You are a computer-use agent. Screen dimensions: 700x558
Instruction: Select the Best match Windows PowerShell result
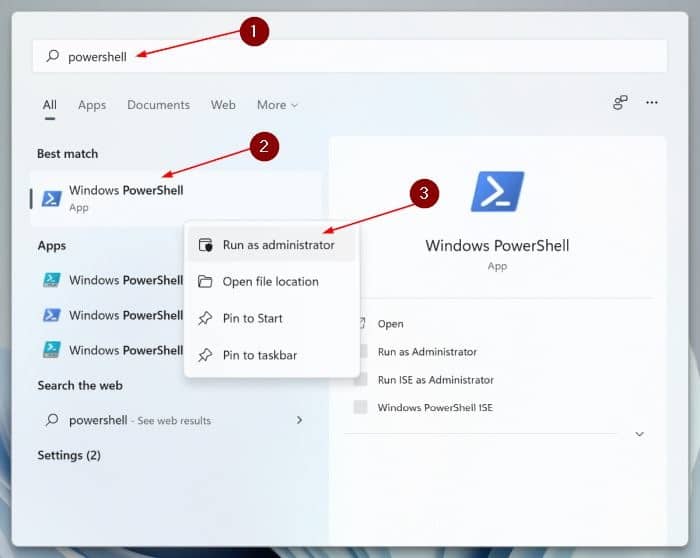(176, 198)
